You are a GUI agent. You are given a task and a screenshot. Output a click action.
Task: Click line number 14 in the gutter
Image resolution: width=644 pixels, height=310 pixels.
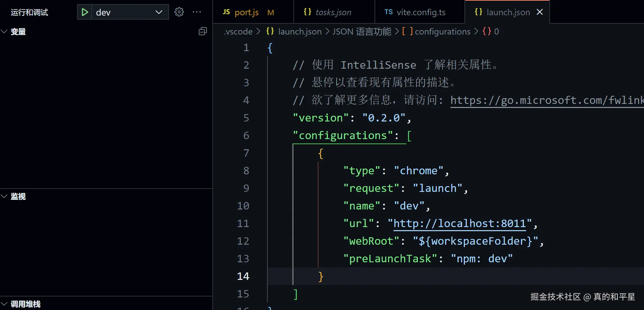[243, 276]
